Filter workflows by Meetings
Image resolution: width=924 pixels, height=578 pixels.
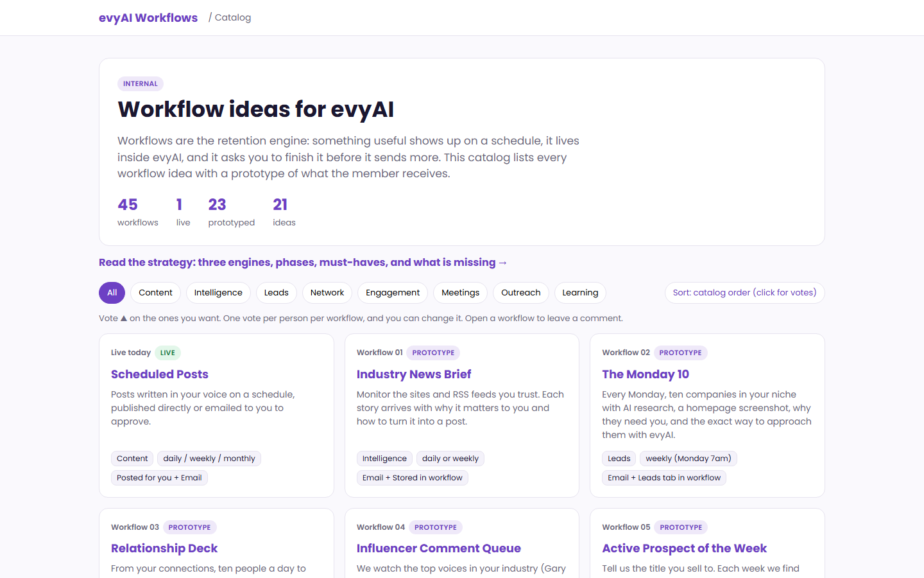(x=461, y=293)
